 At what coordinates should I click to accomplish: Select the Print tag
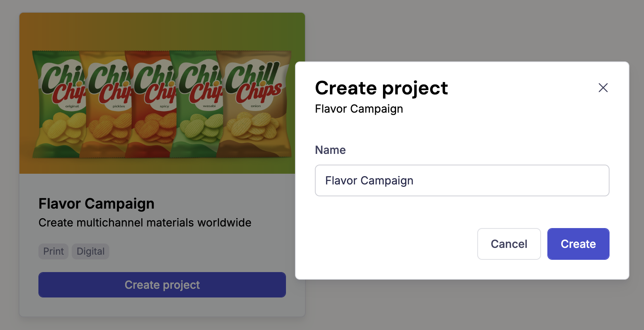(53, 251)
